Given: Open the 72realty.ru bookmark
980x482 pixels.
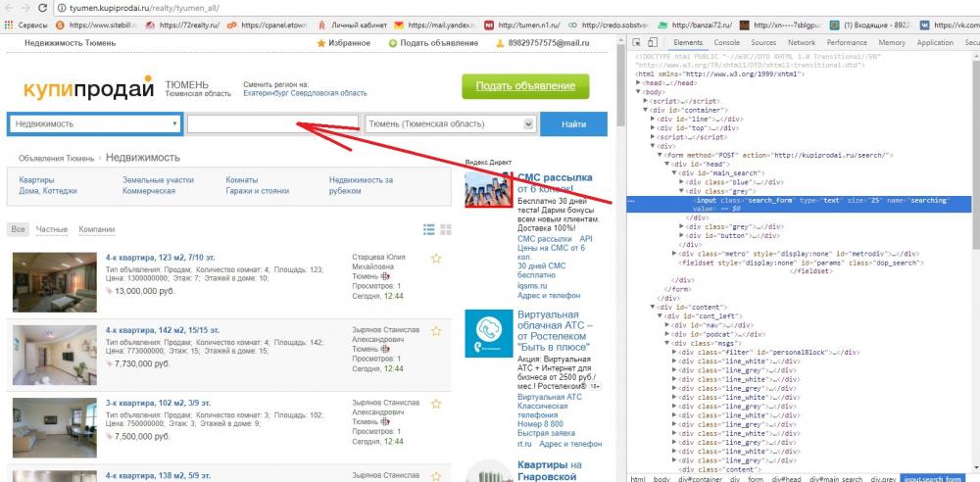Looking at the screenshot, I should (x=182, y=25).
